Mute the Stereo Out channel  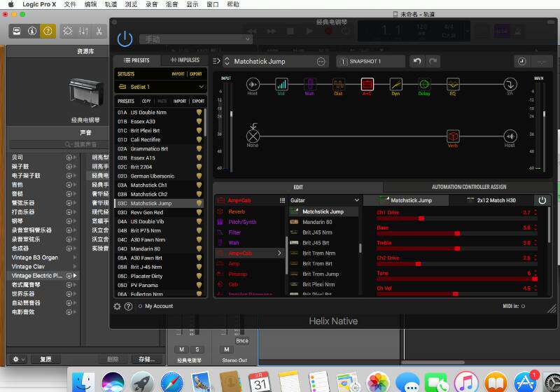pos(226,349)
